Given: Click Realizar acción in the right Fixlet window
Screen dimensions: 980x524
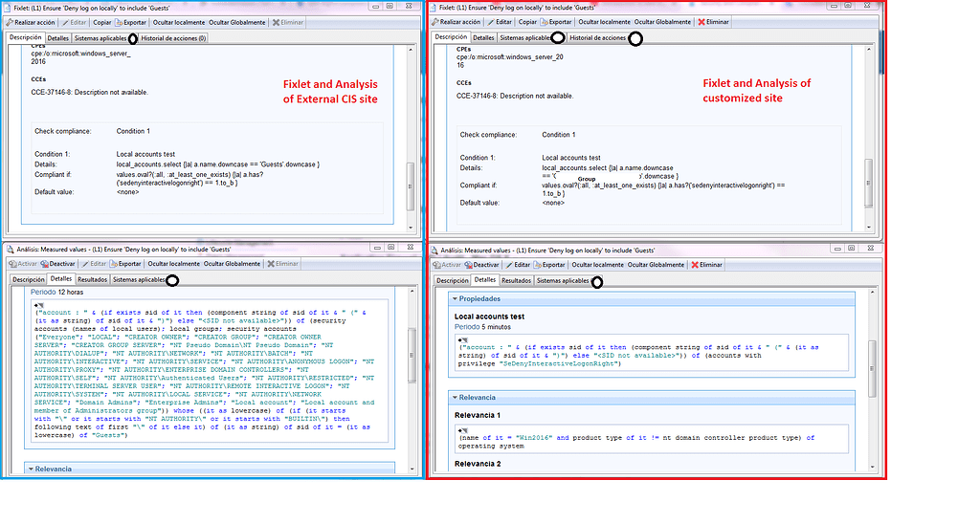Looking at the screenshot, I should pyautogui.click(x=457, y=22).
